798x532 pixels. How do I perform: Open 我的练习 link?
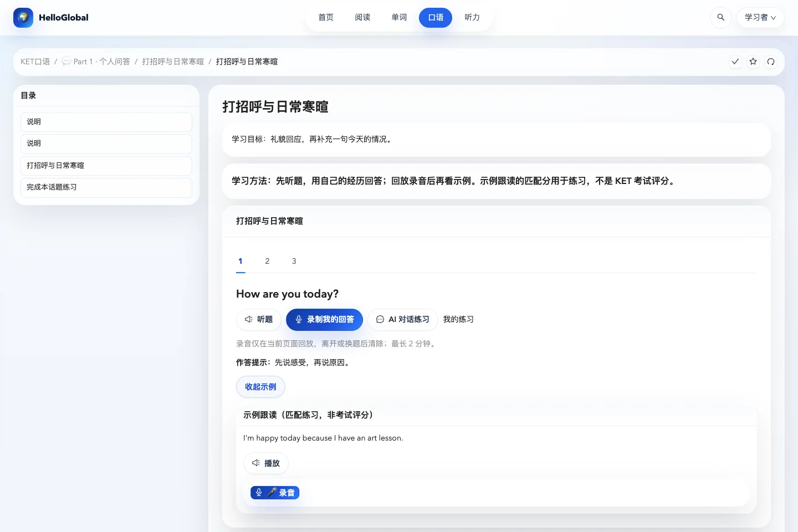click(458, 320)
